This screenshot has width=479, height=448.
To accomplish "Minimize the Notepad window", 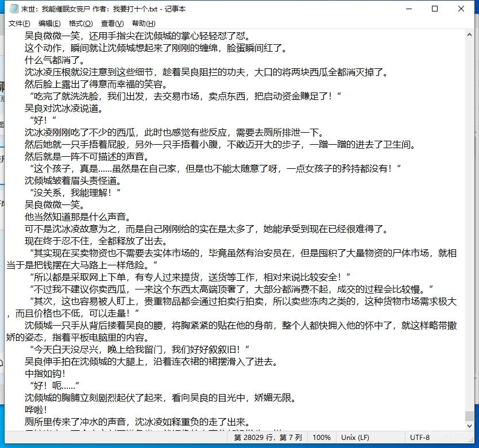I will [x=409, y=9].
